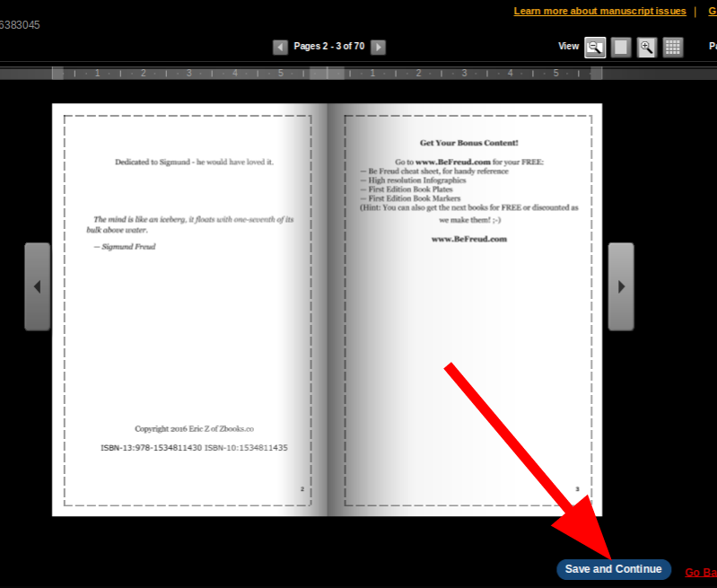This screenshot has height=588, width=717.
Task: Click the 'Pages 2 - 3 of 70' indicator
Action: 329,46
